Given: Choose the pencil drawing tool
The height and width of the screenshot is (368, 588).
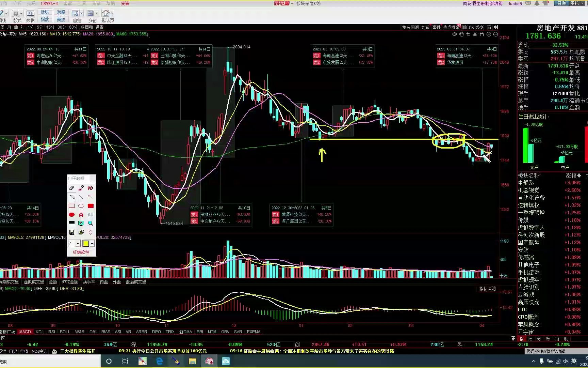Looking at the screenshot, I should pos(71,197).
